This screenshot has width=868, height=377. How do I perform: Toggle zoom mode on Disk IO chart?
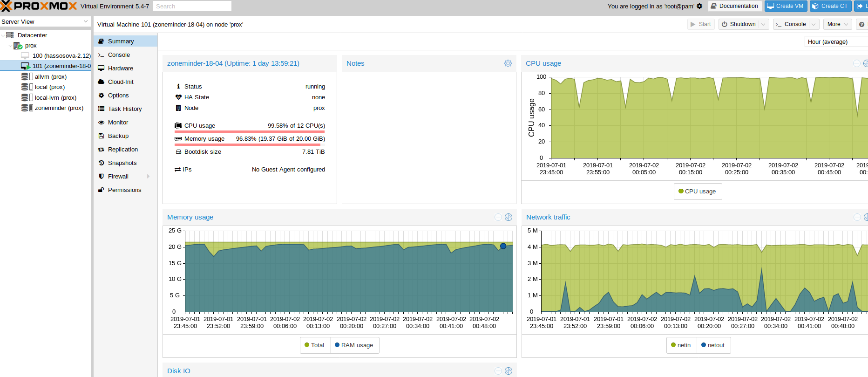click(x=509, y=371)
